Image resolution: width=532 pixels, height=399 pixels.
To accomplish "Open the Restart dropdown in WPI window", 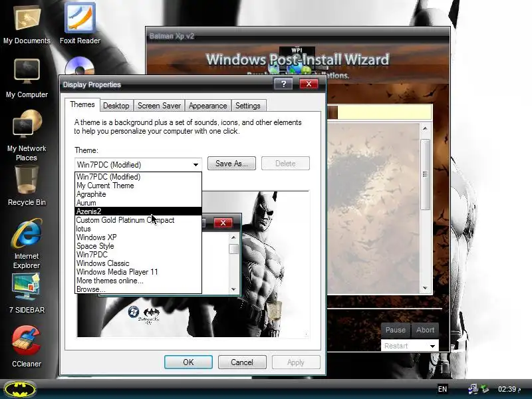I will 432,346.
